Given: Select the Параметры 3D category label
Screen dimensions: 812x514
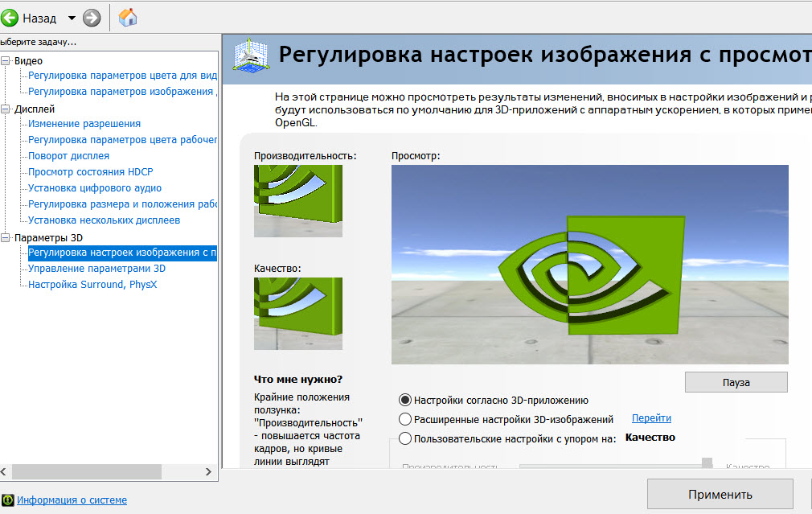Looking at the screenshot, I should coord(49,237).
